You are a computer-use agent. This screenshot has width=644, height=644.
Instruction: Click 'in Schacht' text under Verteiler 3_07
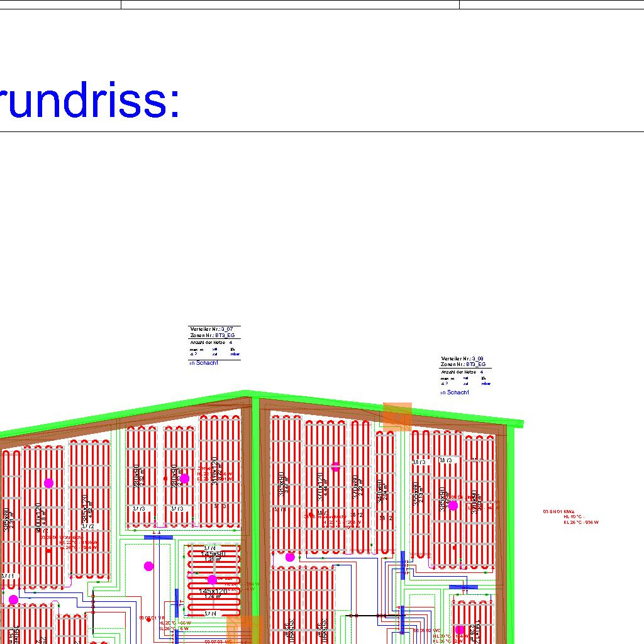click(203, 363)
